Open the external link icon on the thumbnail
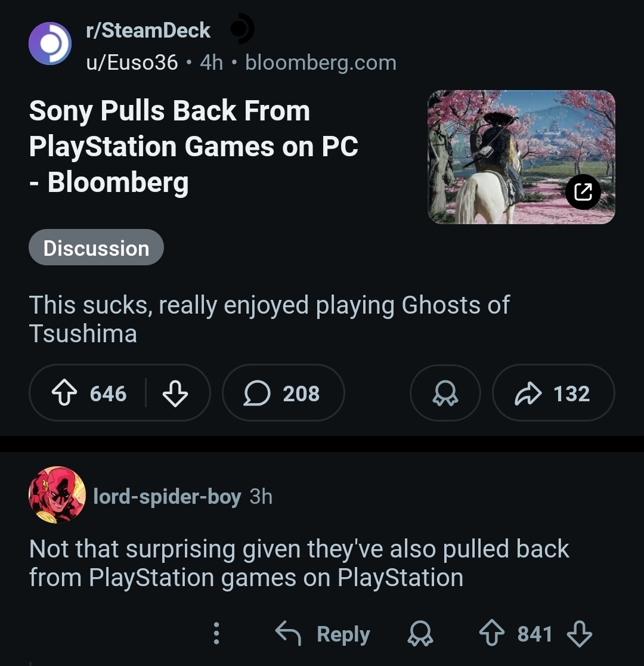This screenshot has height=666, width=644. (x=583, y=192)
